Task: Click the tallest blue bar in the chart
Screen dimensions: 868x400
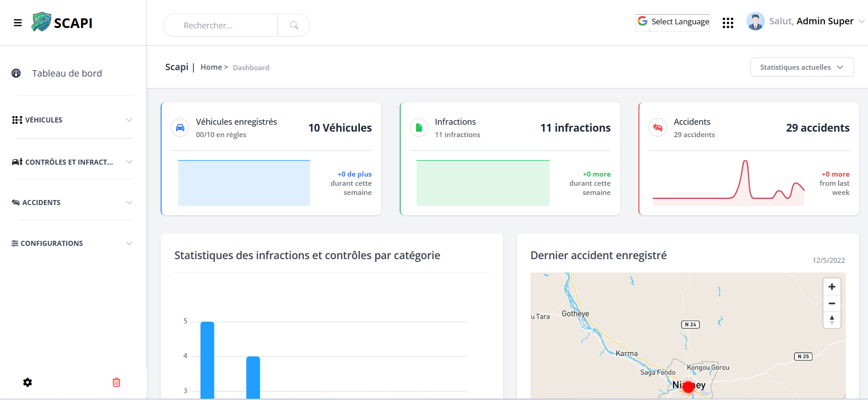Action: click(207, 360)
